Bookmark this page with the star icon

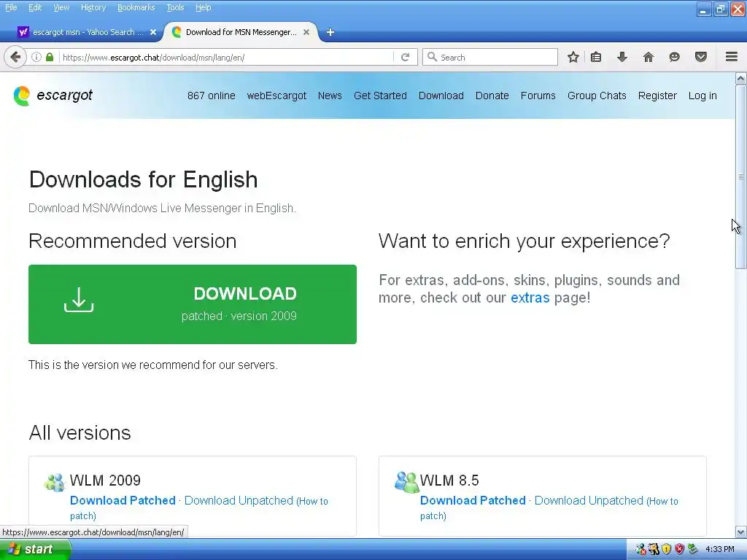(x=573, y=57)
